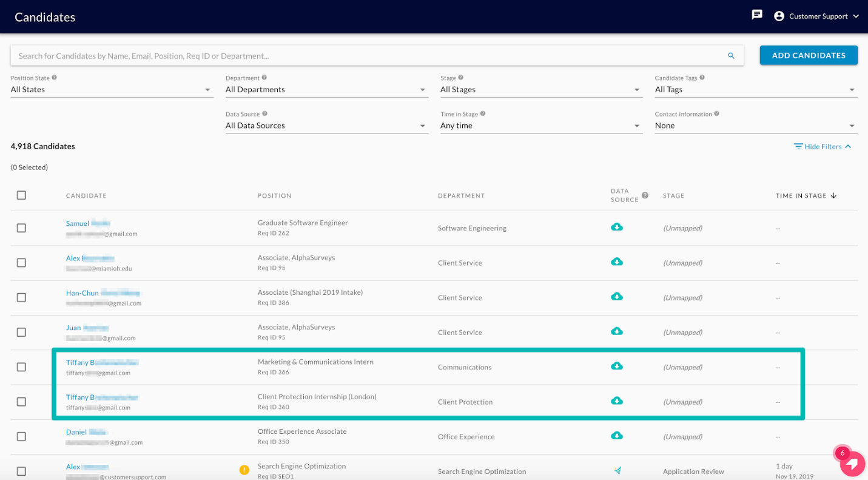868x480 pixels.
Task: Expand the All Stages dropdown
Action: coord(541,90)
